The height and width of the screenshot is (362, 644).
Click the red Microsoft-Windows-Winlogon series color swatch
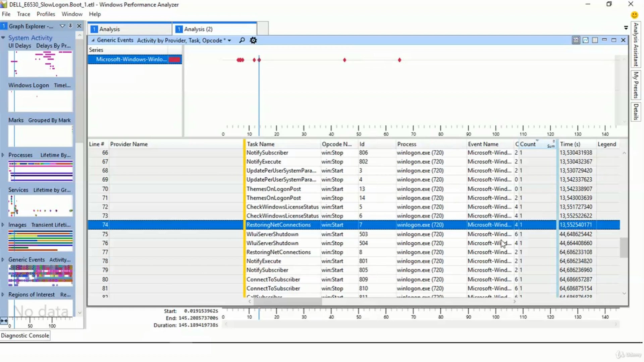tap(174, 59)
